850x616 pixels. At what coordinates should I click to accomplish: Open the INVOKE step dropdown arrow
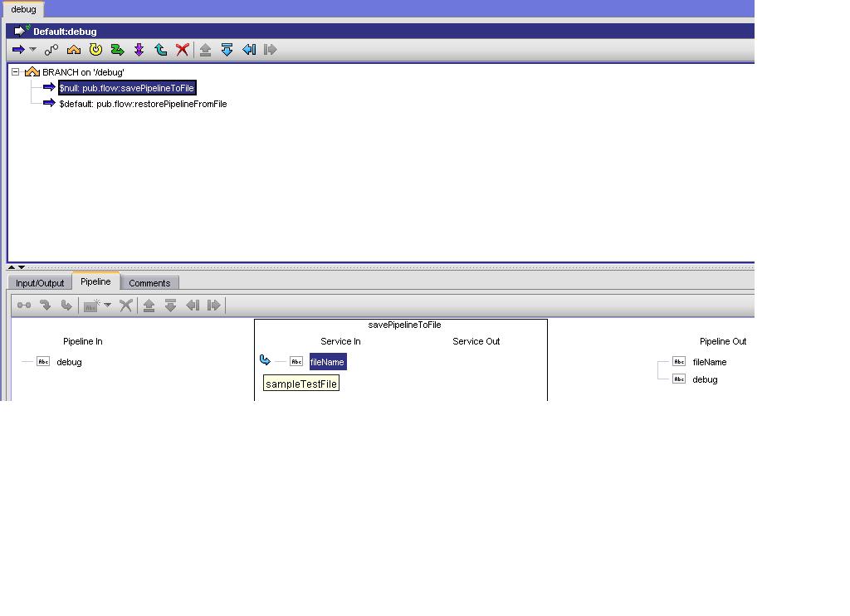click(x=33, y=49)
